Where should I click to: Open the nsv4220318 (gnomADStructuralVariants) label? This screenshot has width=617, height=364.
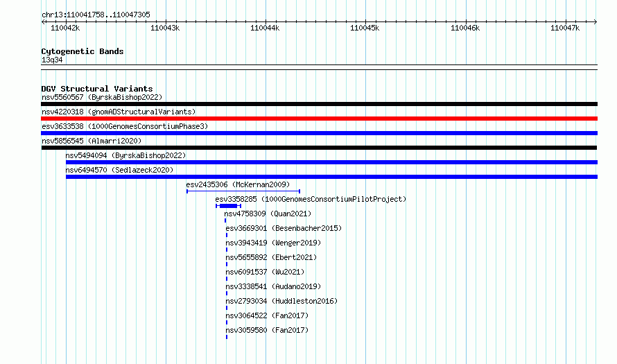pos(119,112)
